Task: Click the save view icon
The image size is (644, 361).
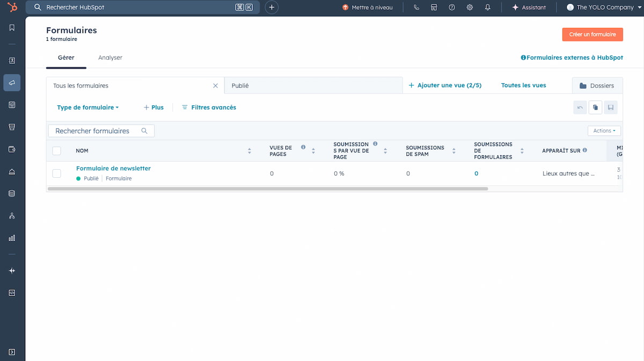Action: pos(611,107)
